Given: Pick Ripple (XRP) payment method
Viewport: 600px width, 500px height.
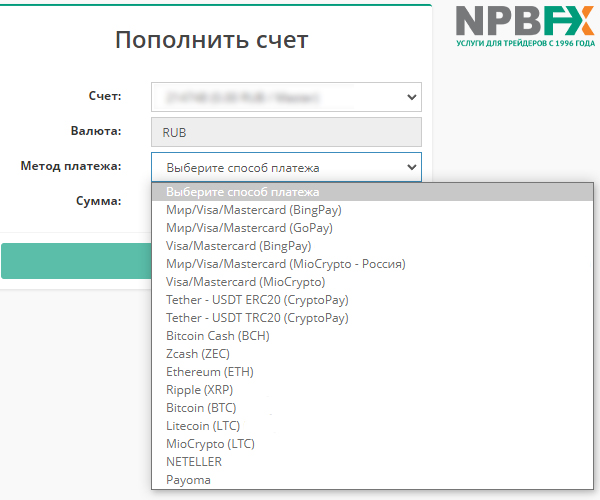Looking at the screenshot, I should [x=372, y=390].
